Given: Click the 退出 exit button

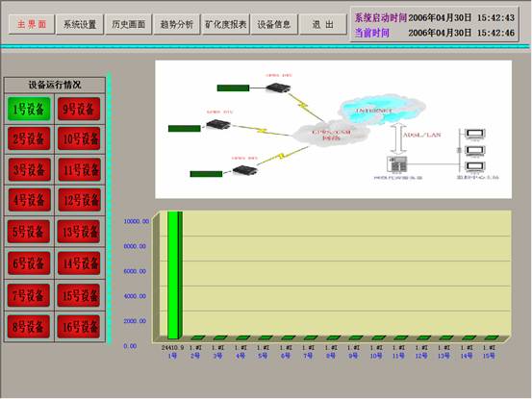Looking at the screenshot, I should (x=322, y=24).
